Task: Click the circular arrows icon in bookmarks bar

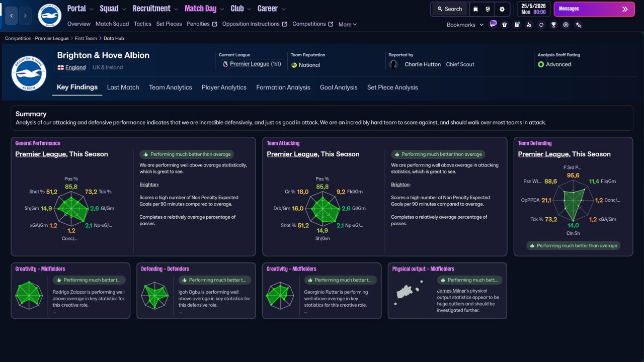Action: click(x=541, y=25)
